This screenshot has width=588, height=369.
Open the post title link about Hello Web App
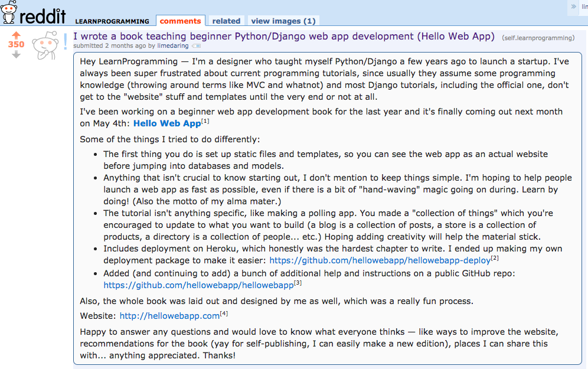pyautogui.click(x=284, y=37)
